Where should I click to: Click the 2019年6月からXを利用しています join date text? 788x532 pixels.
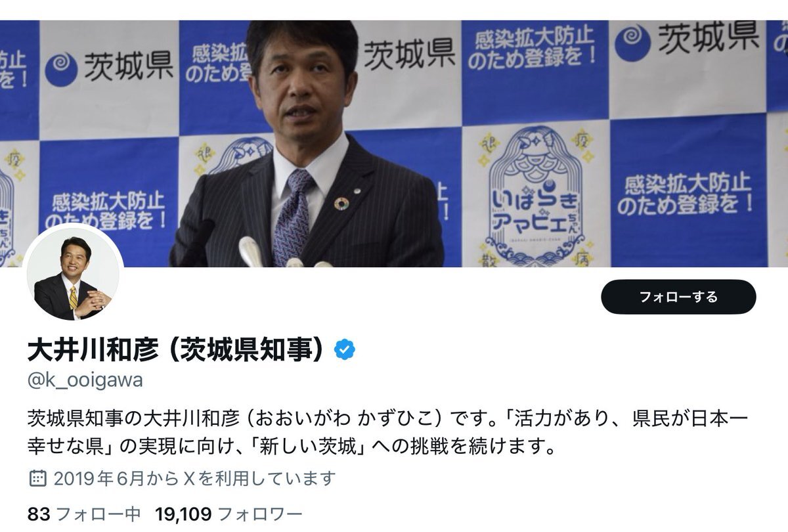[195, 477]
